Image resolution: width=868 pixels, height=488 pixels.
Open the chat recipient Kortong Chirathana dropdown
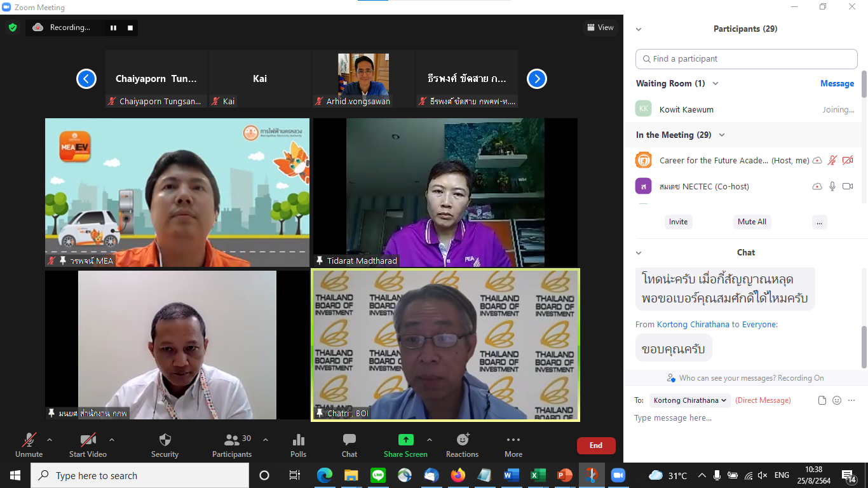point(689,400)
